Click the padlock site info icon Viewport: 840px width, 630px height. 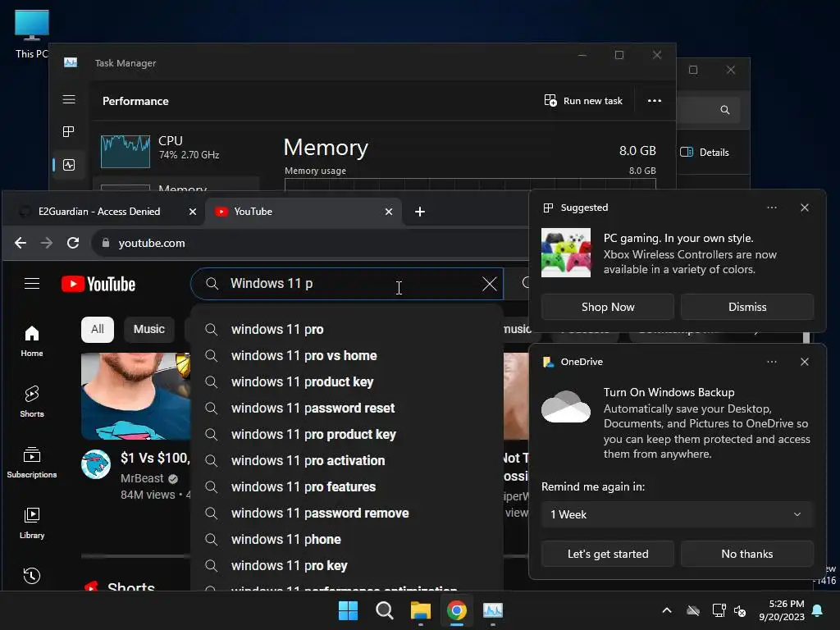click(106, 243)
